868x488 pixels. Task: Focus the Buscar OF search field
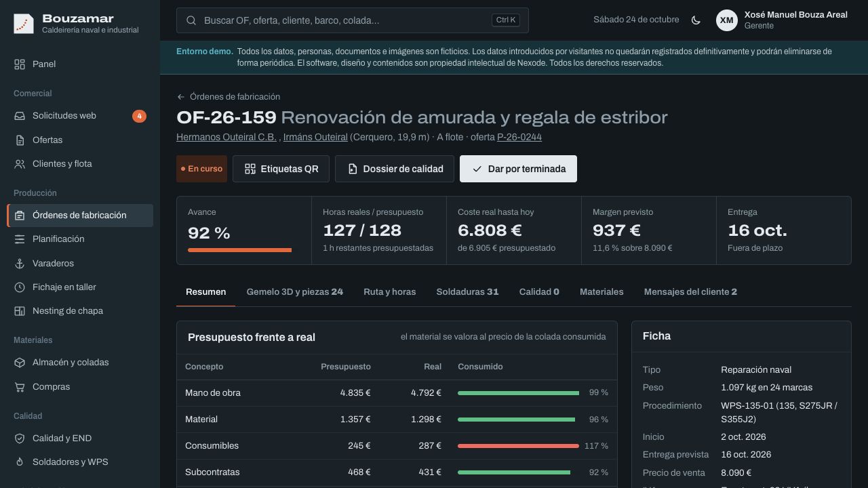click(353, 20)
